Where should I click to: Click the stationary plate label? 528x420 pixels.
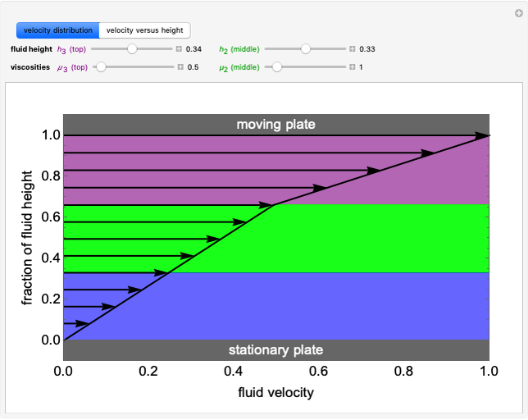[x=275, y=349]
